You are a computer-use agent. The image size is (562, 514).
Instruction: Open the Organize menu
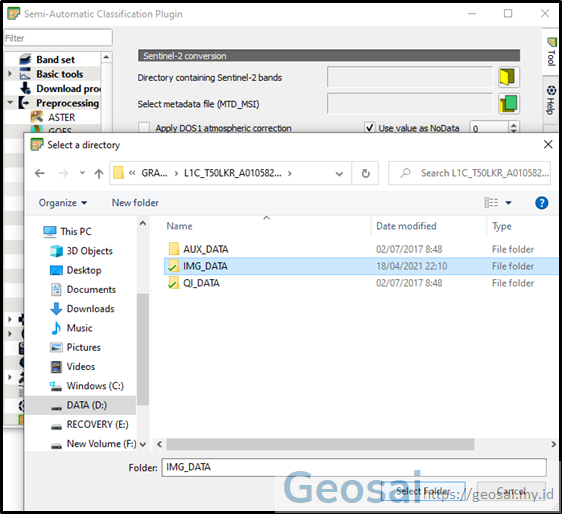click(x=63, y=203)
